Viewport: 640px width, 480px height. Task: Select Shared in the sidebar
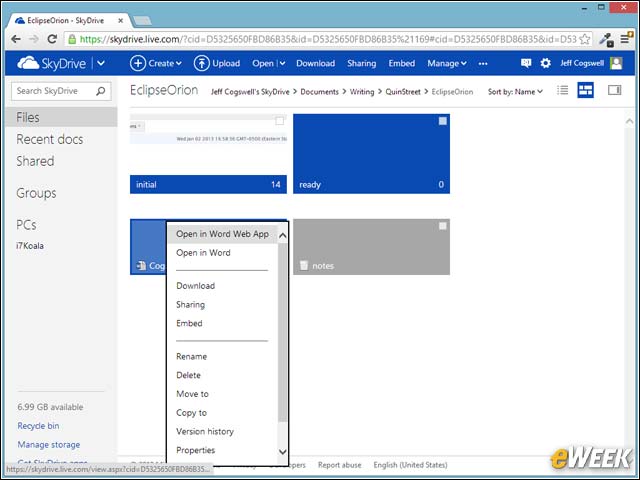coord(35,161)
